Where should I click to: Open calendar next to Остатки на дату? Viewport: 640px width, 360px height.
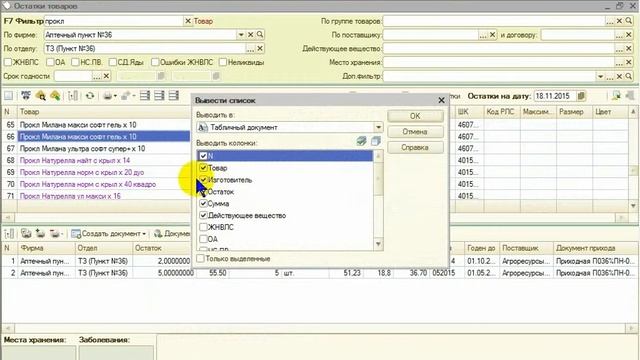click(x=581, y=96)
